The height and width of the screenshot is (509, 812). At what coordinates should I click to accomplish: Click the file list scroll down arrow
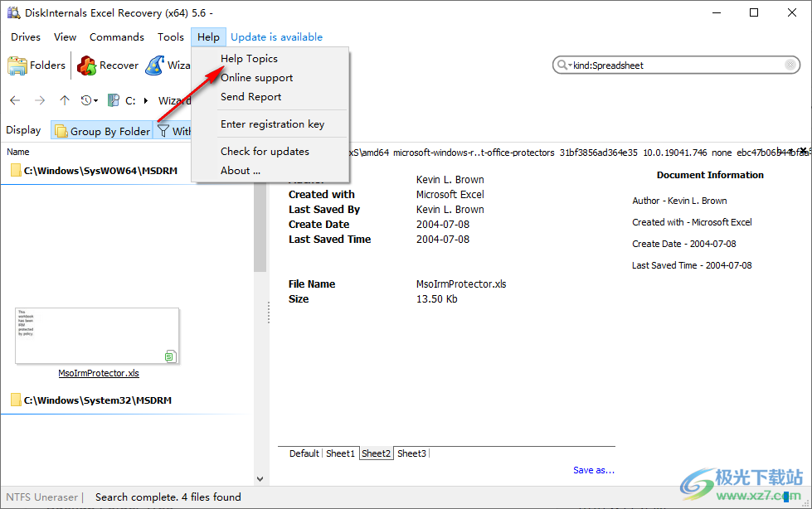(x=260, y=479)
